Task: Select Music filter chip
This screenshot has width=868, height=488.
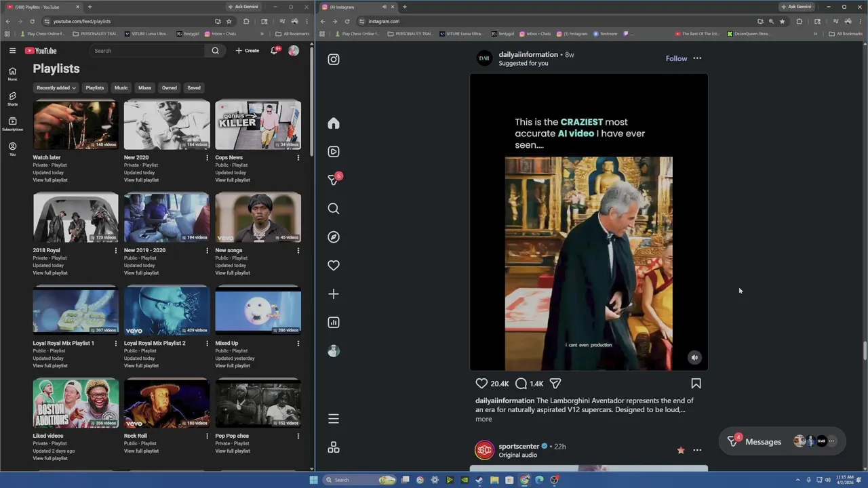Action: click(121, 87)
